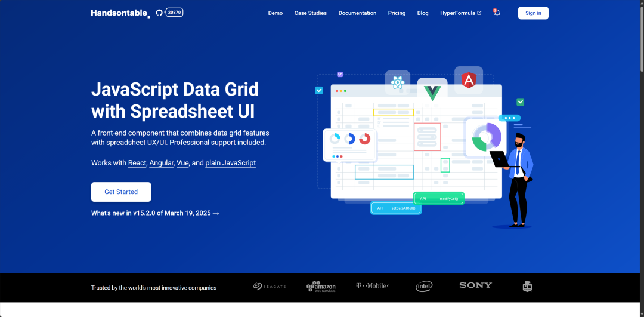Click the Seagate company logo
The width and height of the screenshot is (644, 317).
click(270, 287)
